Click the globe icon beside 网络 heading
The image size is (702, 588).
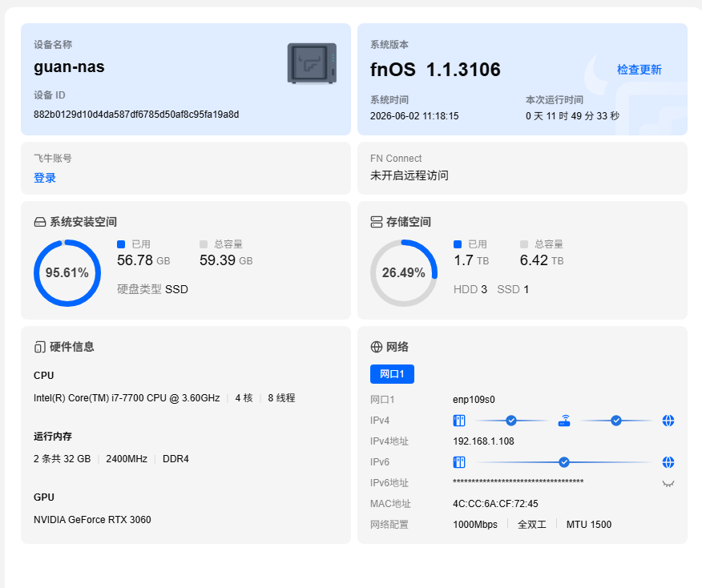(x=377, y=347)
